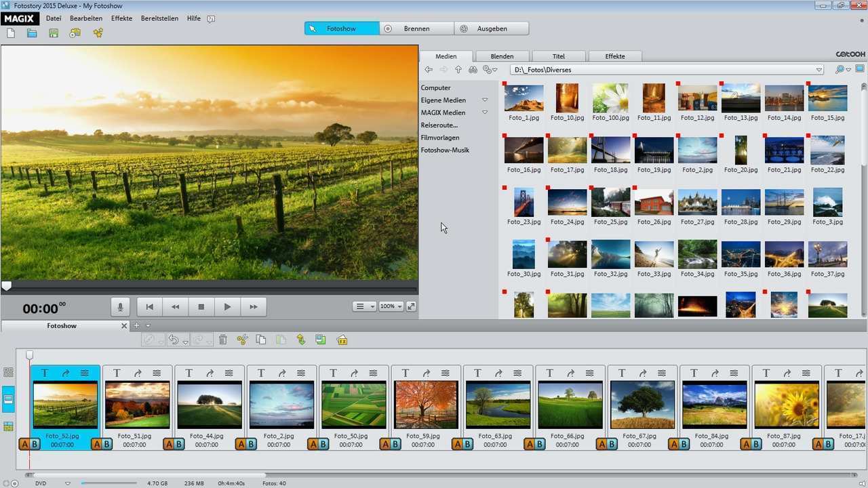Open the Bearbeiten menu
This screenshot has height=488, width=868.
[86, 18]
